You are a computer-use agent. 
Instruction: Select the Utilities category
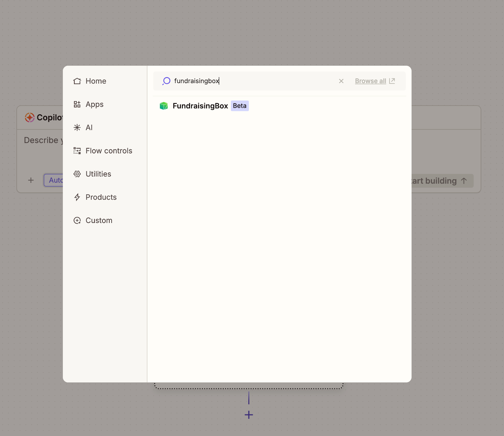pyautogui.click(x=92, y=174)
